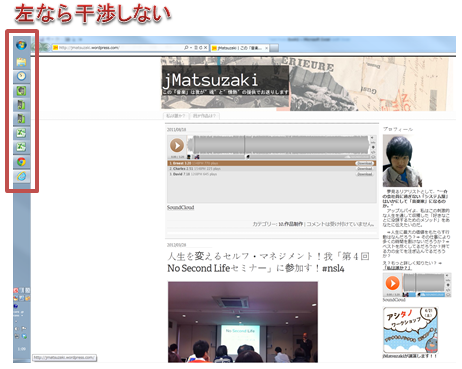This screenshot has height=369, width=462.
Task: Open the Evernote elephant taskbar icon
Action: click(21, 91)
